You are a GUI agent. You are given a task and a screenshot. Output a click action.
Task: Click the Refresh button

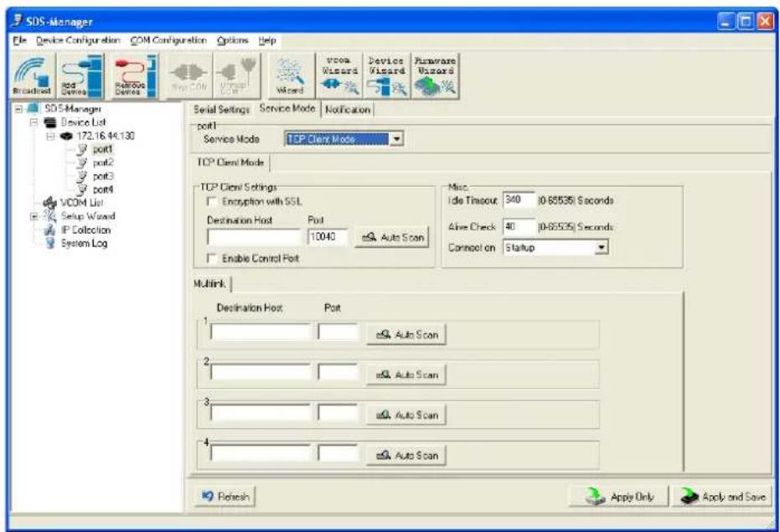225,496
